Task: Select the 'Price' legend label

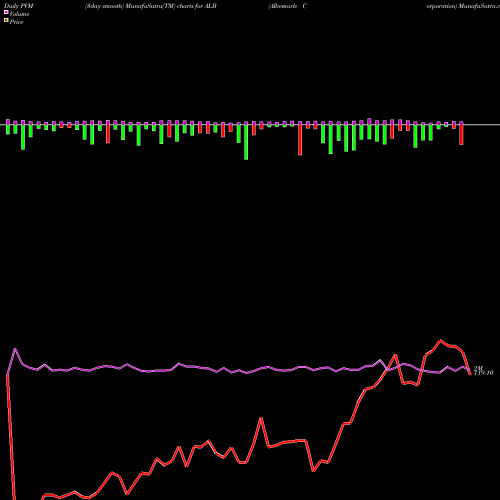Action: coord(16,22)
